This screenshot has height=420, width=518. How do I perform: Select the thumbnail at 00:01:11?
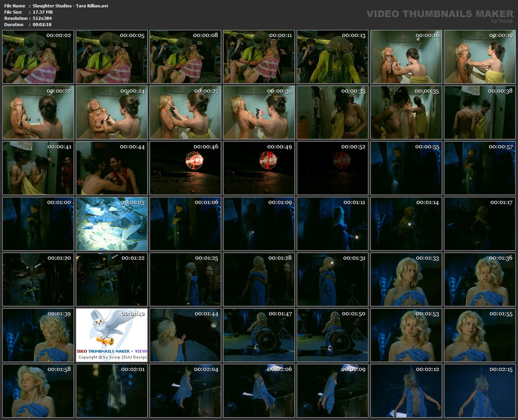(x=333, y=224)
